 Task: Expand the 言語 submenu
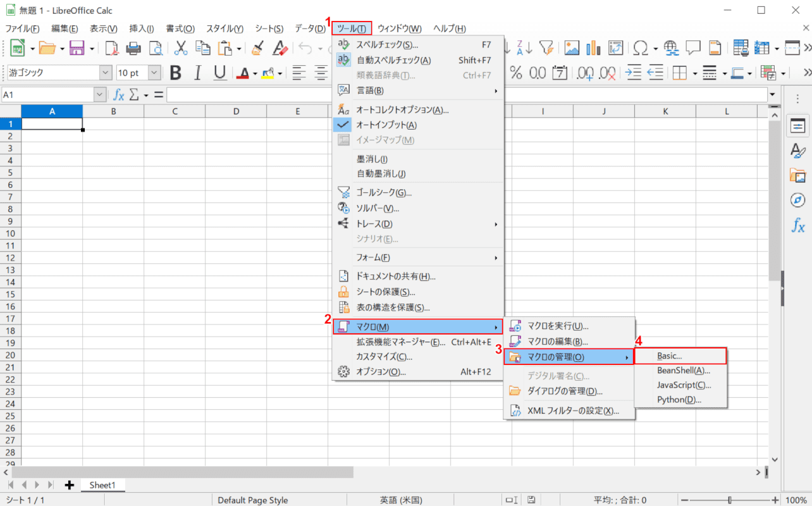click(x=418, y=90)
